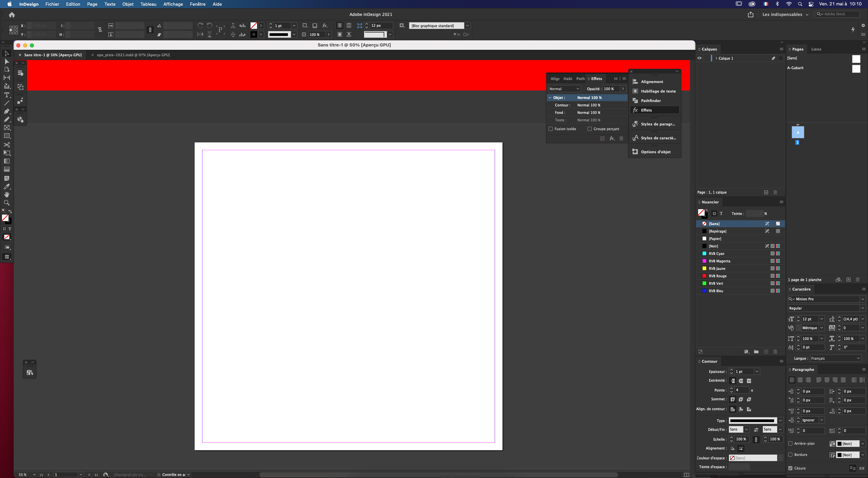The width and height of the screenshot is (868, 478).
Task: Open the Fenêtre menu
Action: pyautogui.click(x=198, y=4)
